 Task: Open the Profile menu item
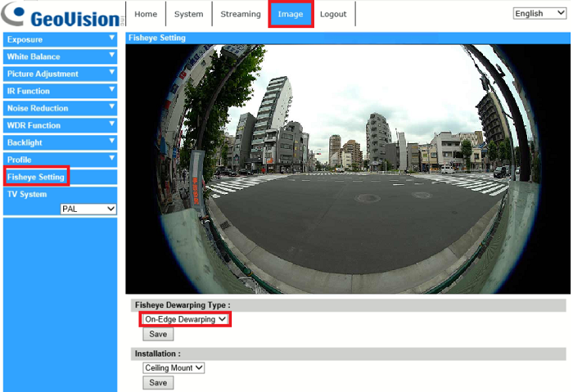pyautogui.click(x=60, y=160)
